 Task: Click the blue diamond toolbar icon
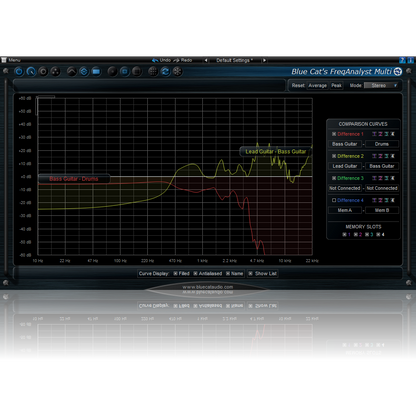pos(84,71)
